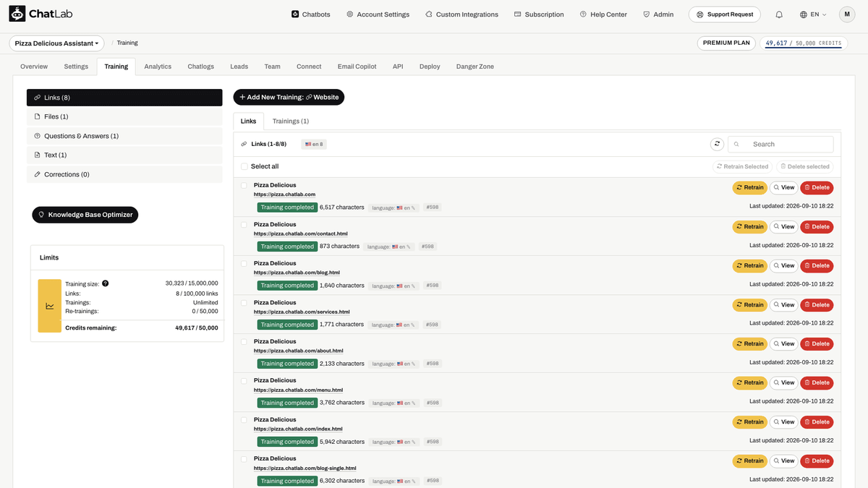Open the Danger Zone tab
The width and height of the screenshot is (868, 488).
click(x=475, y=67)
